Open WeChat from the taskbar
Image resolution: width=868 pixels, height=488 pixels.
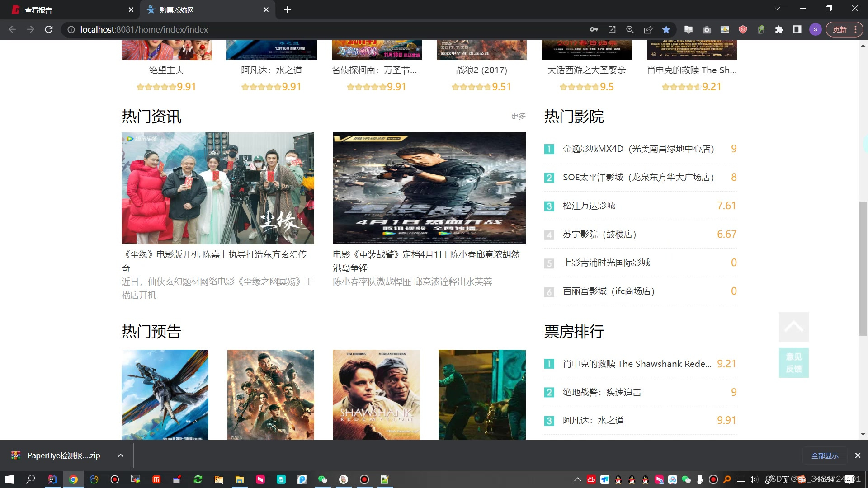[x=323, y=479]
